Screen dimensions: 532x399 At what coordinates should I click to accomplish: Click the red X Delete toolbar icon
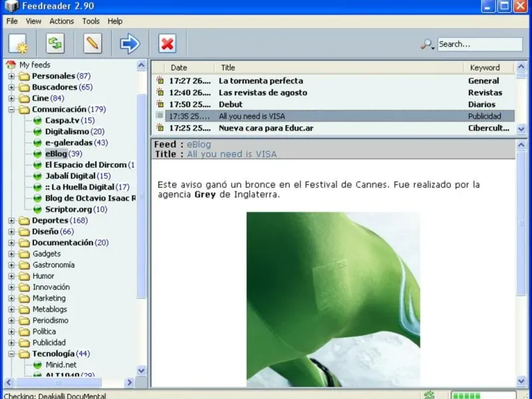[x=168, y=44]
